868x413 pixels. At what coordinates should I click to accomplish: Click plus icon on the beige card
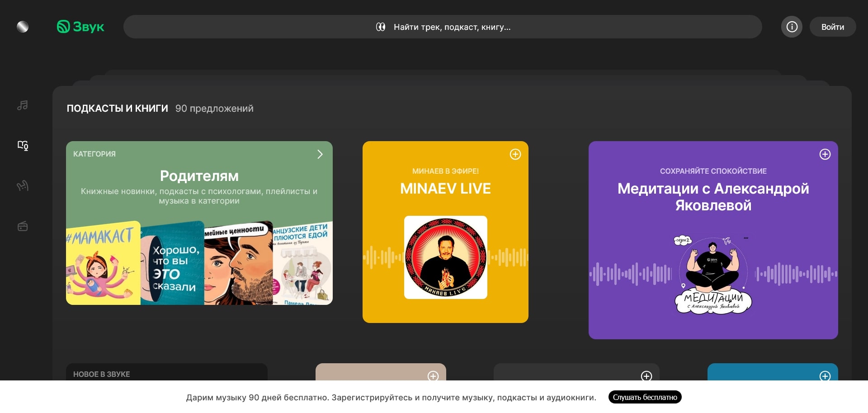[x=433, y=376]
